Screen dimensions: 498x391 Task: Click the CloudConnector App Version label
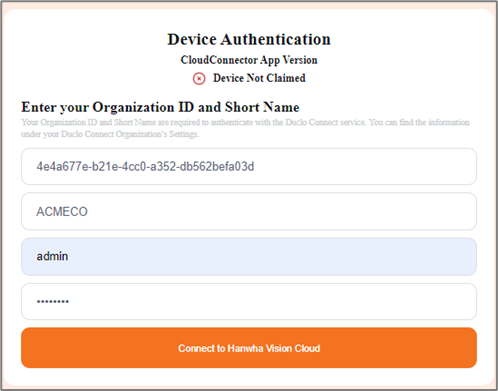(249, 60)
